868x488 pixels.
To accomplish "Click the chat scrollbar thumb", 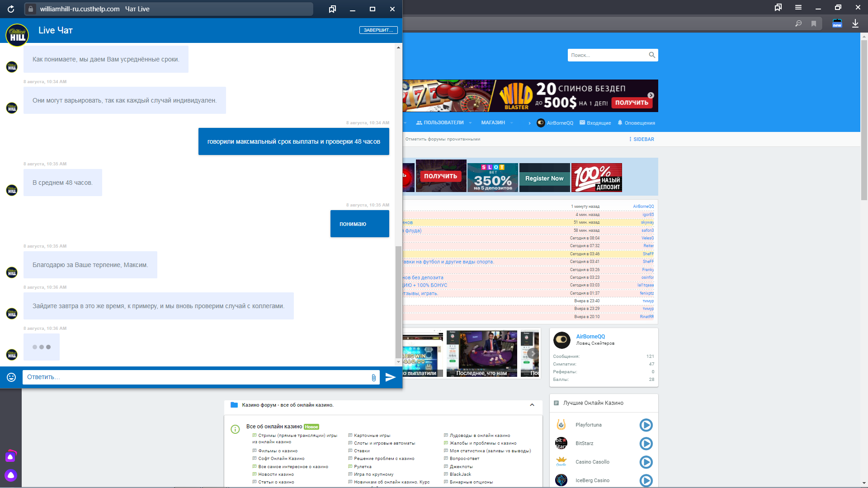I will click(398, 301).
